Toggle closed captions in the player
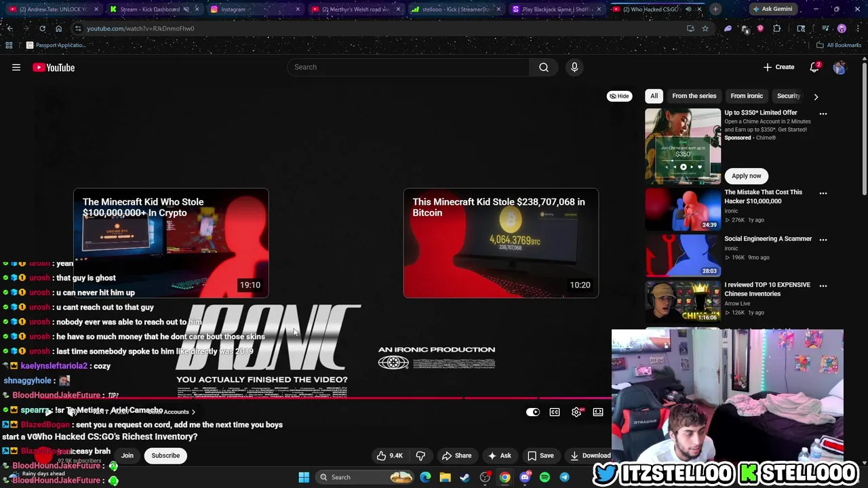The width and height of the screenshot is (868, 488). (x=555, y=412)
